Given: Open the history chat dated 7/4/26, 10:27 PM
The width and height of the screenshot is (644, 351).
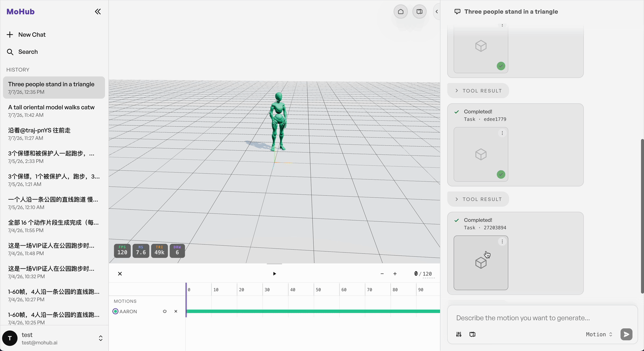Looking at the screenshot, I should (54, 295).
